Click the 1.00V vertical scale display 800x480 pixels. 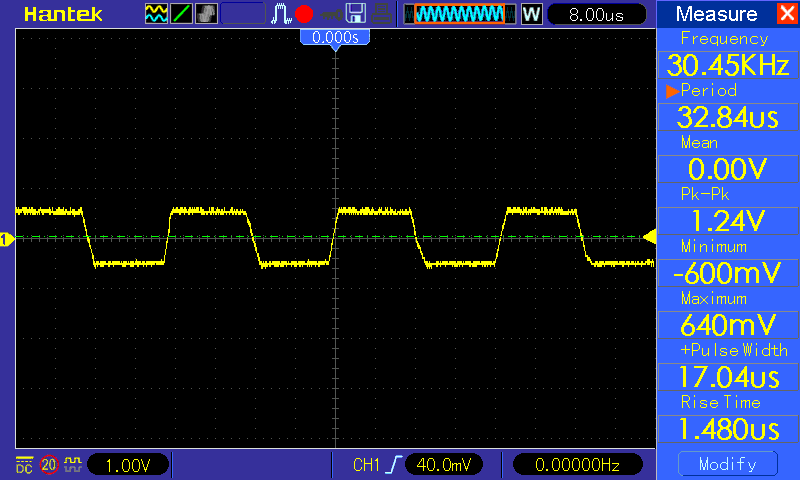(128, 465)
